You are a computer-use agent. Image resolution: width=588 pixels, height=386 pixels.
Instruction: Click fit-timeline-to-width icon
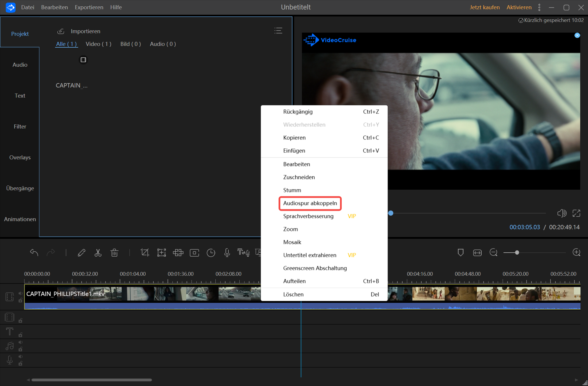(477, 253)
